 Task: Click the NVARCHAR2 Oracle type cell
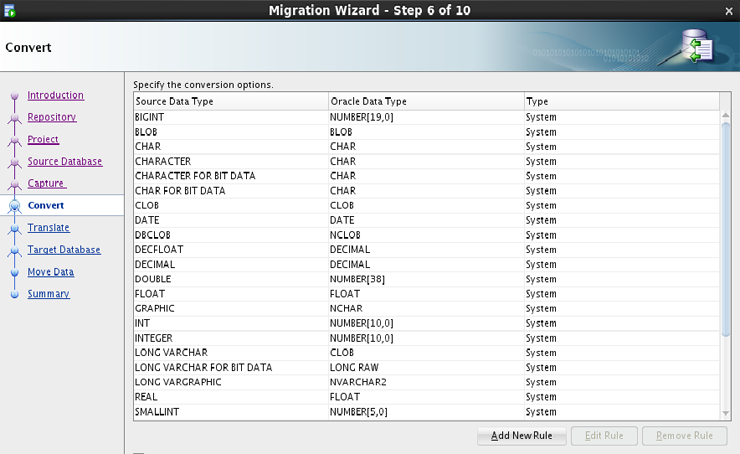[426, 382]
